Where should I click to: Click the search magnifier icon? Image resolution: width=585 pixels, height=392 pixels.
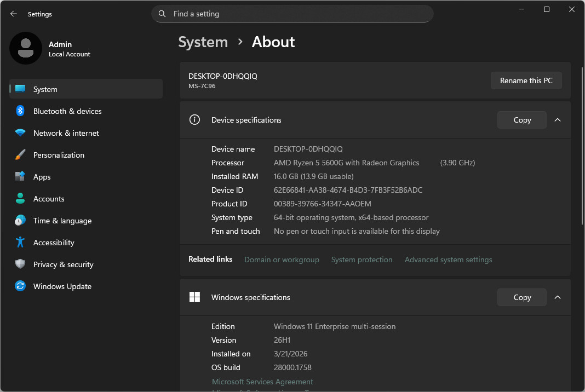coord(162,14)
